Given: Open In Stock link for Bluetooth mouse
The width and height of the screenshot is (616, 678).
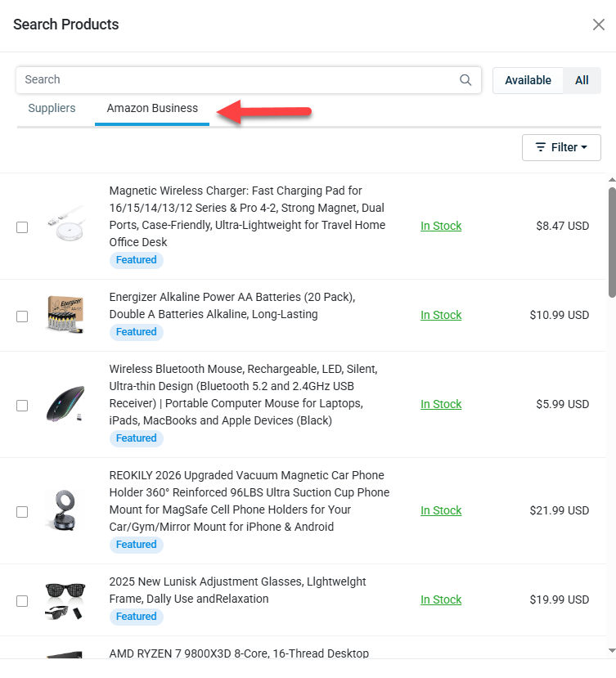Looking at the screenshot, I should coord(441,404).
